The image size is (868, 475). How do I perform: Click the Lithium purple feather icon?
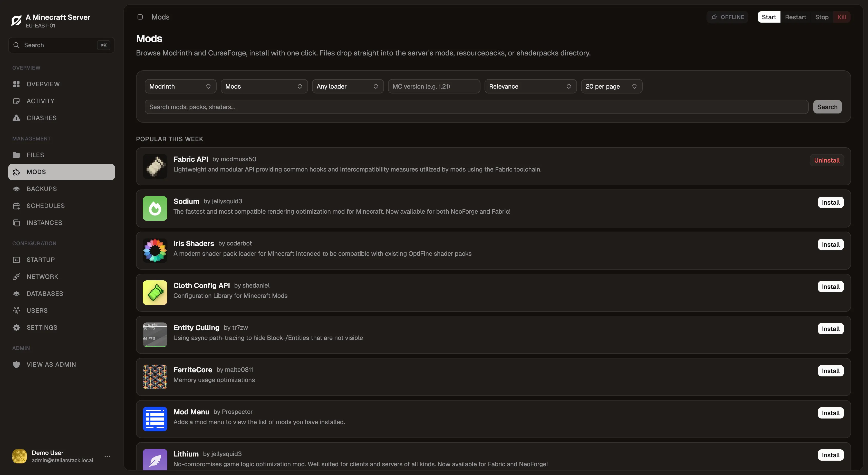coord(155,460)
